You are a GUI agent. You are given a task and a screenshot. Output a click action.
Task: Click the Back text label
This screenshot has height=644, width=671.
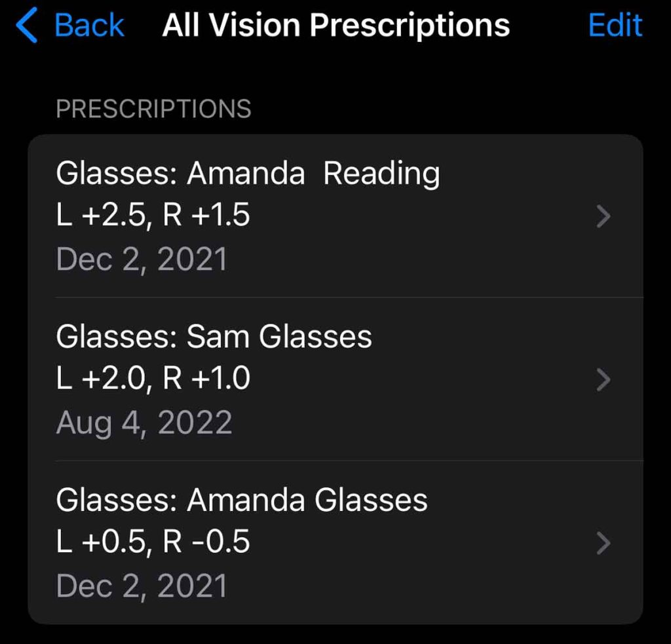tap(89, 26)
